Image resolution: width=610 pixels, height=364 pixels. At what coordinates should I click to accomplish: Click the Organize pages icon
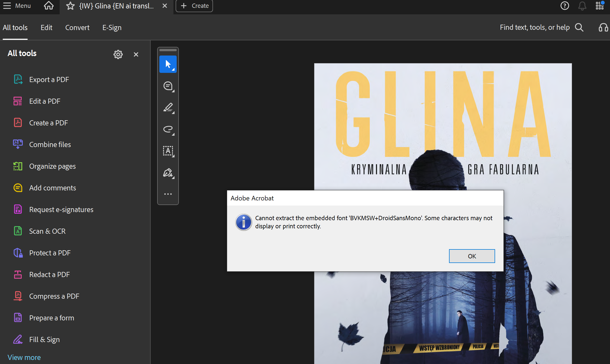(18, 166)
